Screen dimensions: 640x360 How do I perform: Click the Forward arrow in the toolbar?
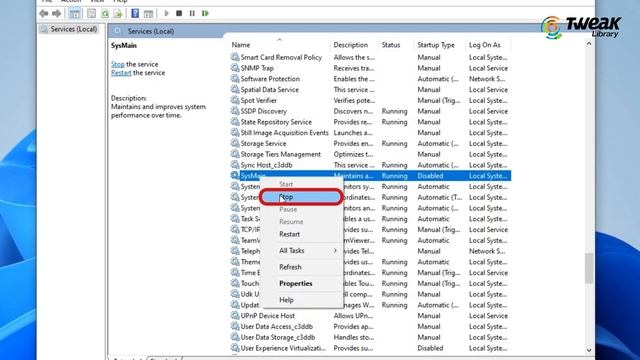pyautogui.click(x=57, y=13)
